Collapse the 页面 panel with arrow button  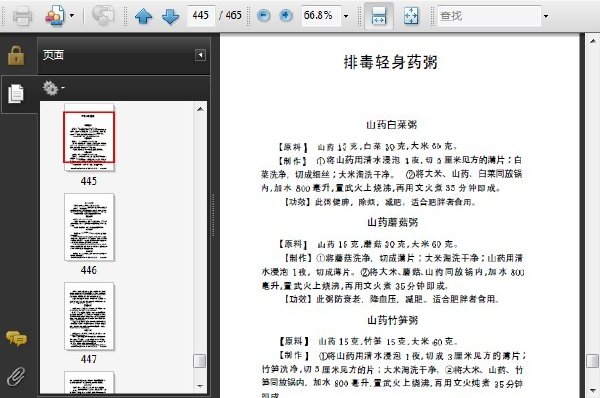coord(200,55)
